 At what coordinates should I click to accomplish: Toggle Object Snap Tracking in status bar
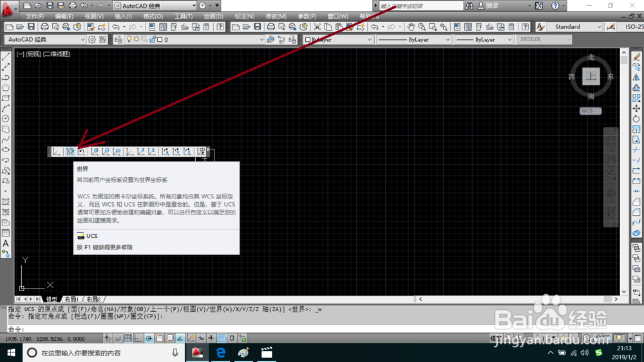pyautogui.click(x=180, y=338)
